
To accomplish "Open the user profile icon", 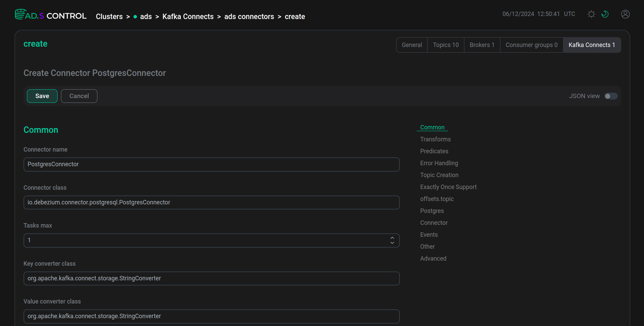I will coord(625,14).
